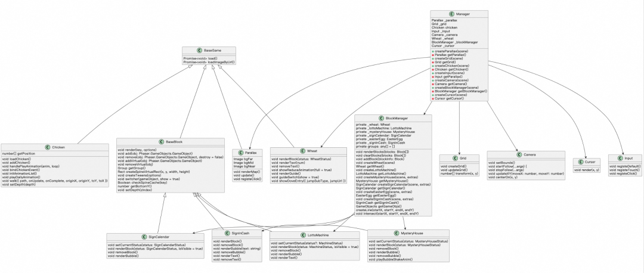The image size is (644, 273).
Task: Click 'Promise<void> loadImageByUrl()' line
Action: [x=209, y=62]
